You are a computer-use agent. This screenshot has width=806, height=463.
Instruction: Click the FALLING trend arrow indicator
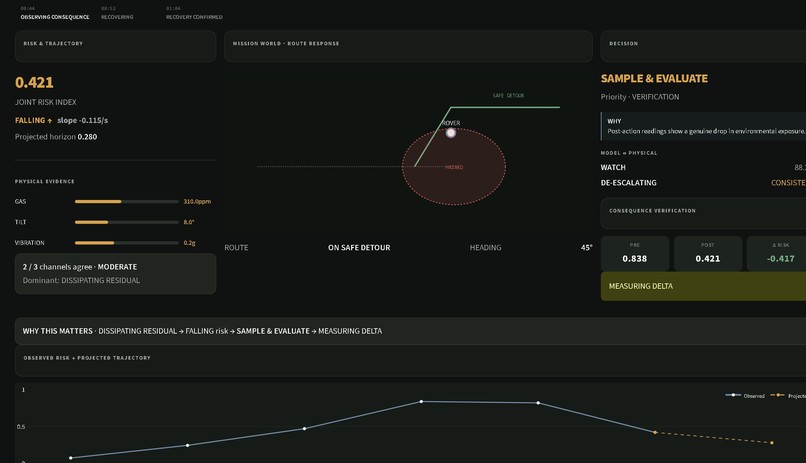(x=50, y=121)
